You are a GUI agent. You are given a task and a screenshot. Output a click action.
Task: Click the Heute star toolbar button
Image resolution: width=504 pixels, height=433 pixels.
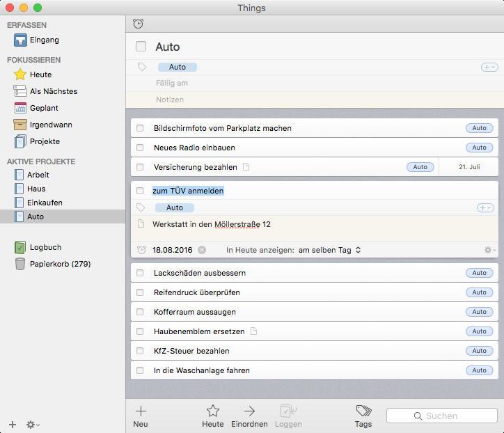pyautogui.click(x=213, y=416)
